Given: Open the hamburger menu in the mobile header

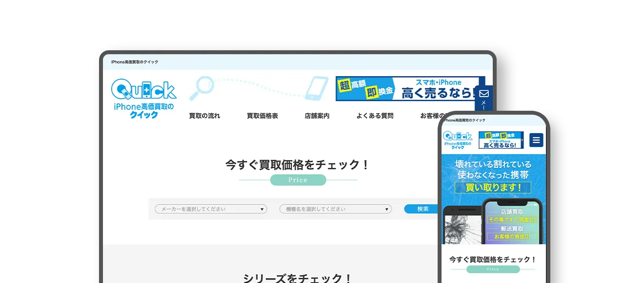Looking at the screenshot, I should [x=536, y=140].
